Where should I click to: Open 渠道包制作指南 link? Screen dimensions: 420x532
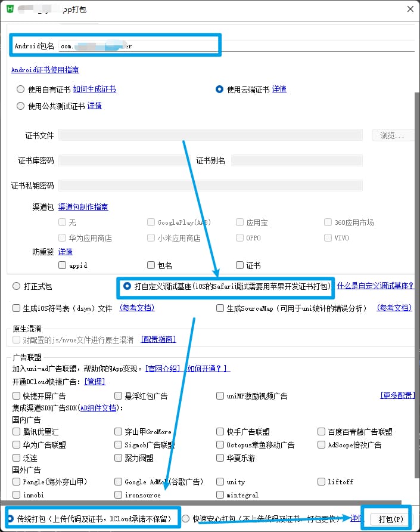(x=83, y=207)
